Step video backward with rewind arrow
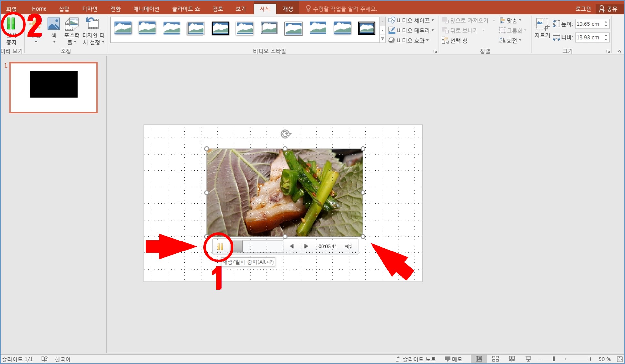The image size is (625, 364). click(x=292, y=246)
